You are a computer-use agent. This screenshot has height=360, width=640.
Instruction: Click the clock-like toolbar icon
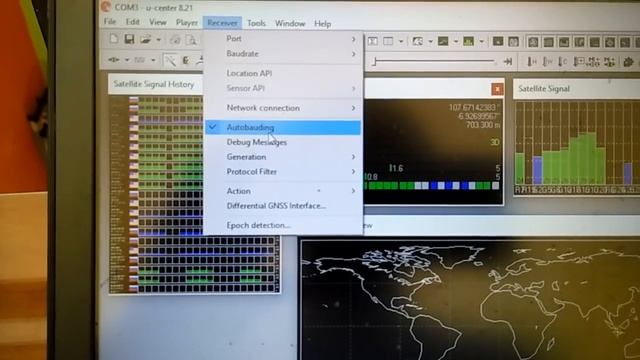click(x=513, y=41)
